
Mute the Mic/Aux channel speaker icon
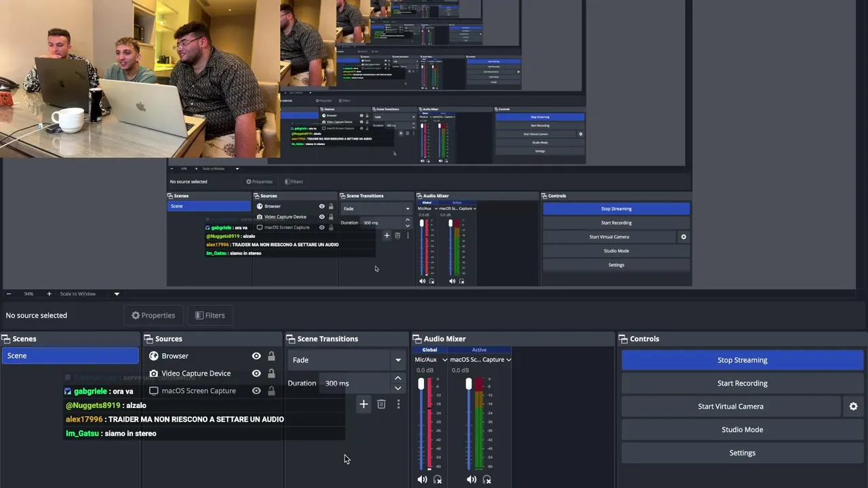click(422, 480)
